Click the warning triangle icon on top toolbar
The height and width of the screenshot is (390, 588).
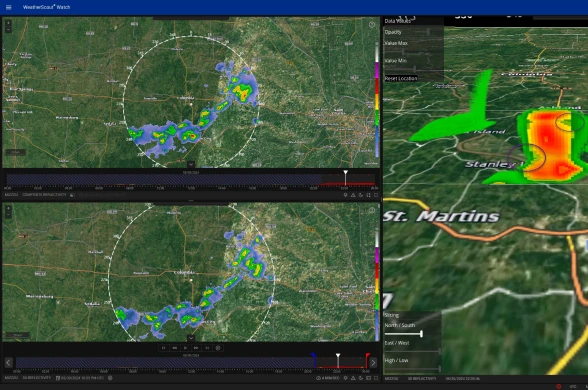(x=353, y=195)
